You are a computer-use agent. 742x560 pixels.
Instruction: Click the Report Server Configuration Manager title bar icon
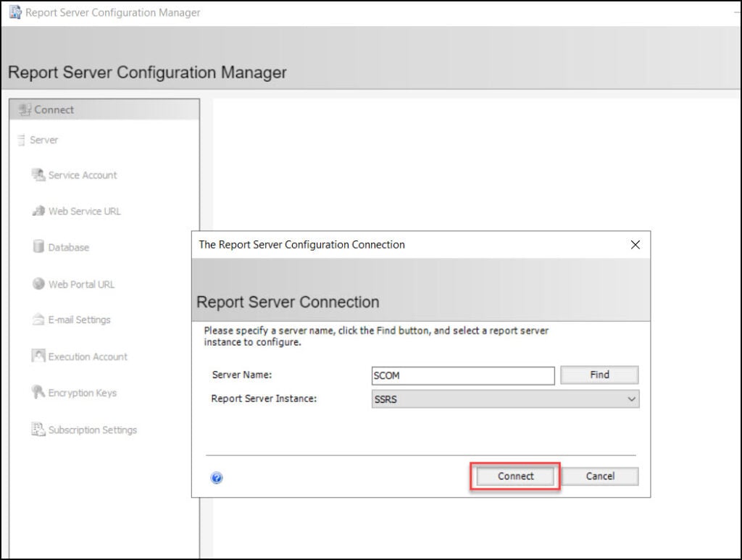click(15, 12)
